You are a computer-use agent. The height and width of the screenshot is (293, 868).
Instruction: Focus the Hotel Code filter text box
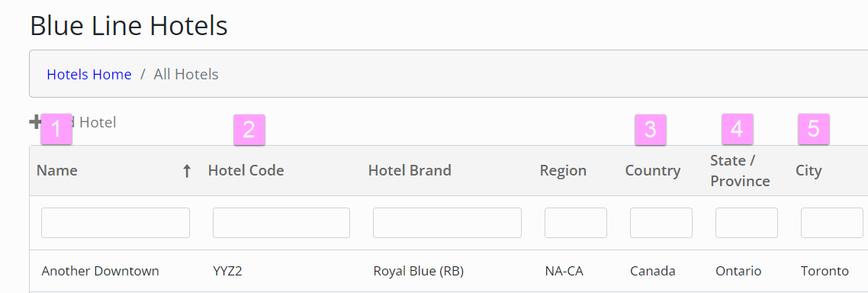281,223
